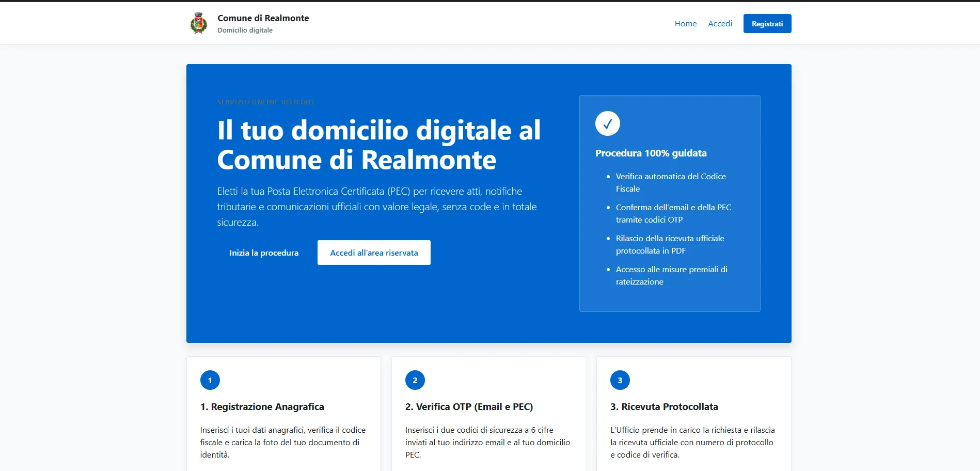Click the Domicilio digitale subtitle text
The height and width of the screenshot is (471, 980).
[245, 30]
